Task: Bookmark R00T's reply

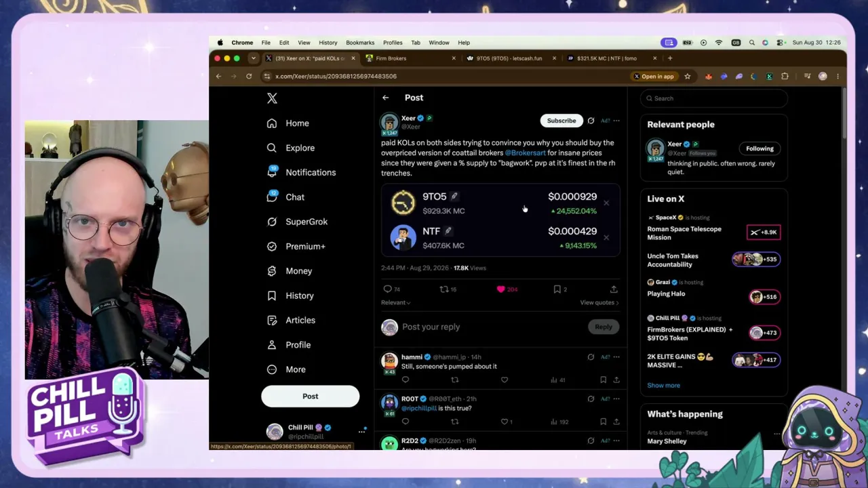Action: point(603,422)
